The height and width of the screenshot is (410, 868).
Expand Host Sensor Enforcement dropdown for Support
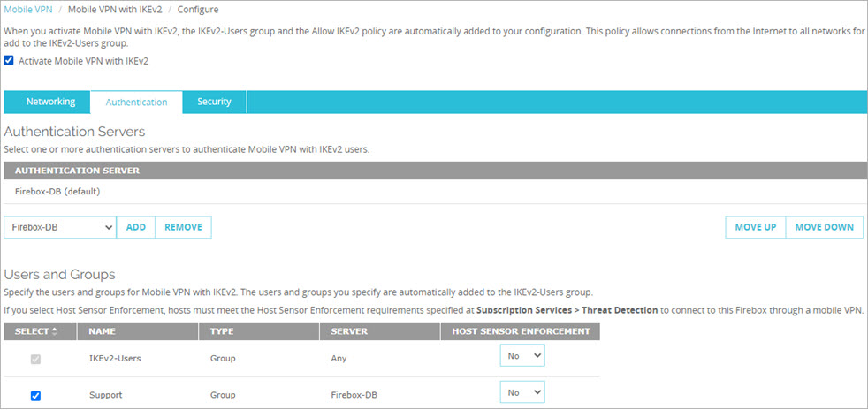(522, 392)
